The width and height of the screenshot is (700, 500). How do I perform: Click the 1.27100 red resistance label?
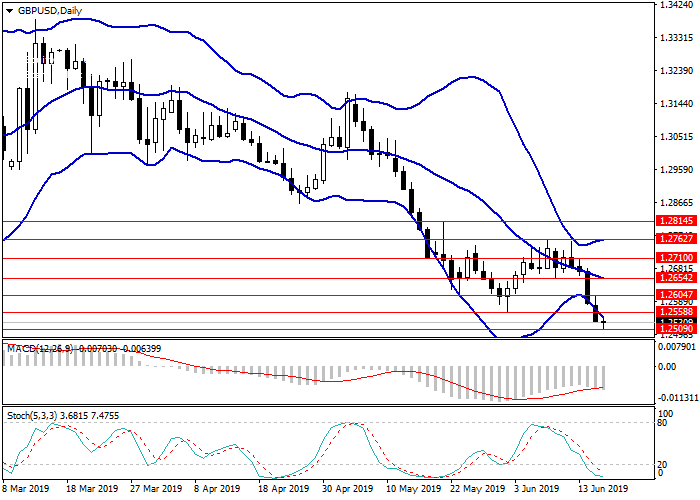point(676,258)
